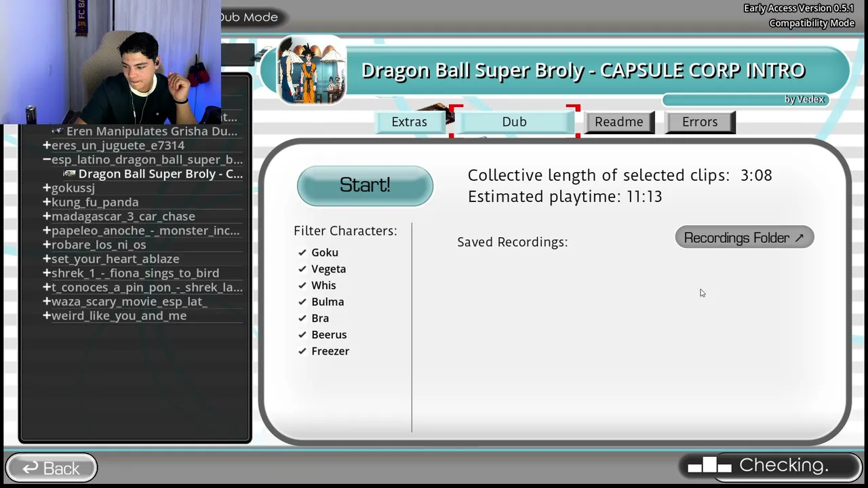Click the Saved Recordings label
Screen dimensions: 868x488
pyautogui.click(x=513, y=243)
